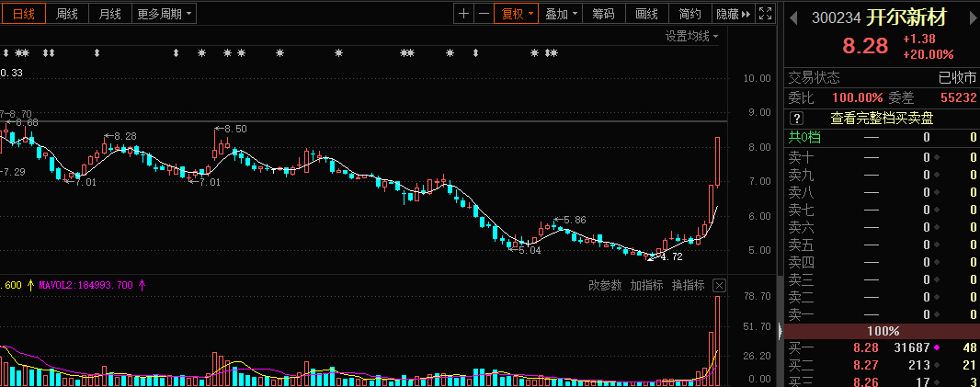Viewport: 980px width, 387px height.
Task: Switch to the 周线 weekly chart tab
Action: tap(67, 14)
